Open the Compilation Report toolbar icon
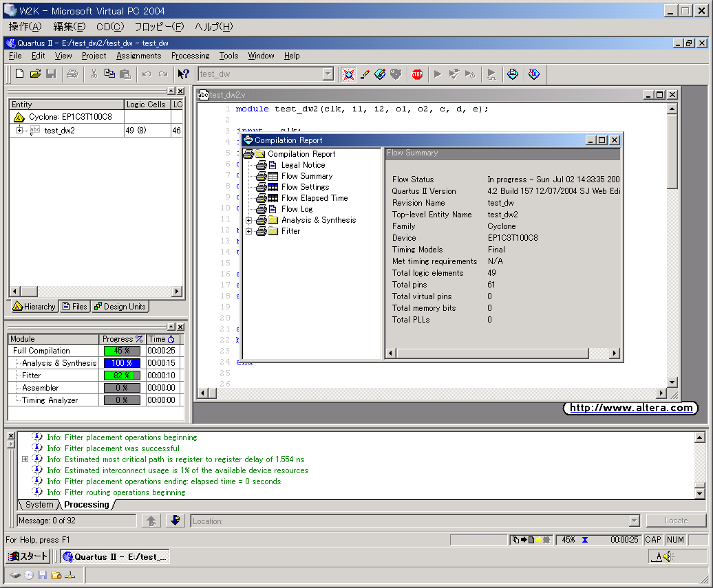Viewport: 713px width, 588px height. click(x=512, y=74)
